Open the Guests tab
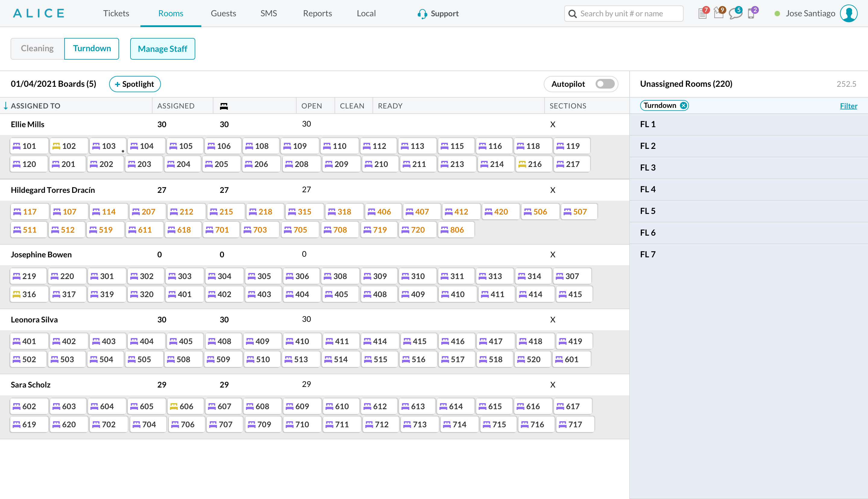This screenshot has height=499, width=868. [223, 13]
